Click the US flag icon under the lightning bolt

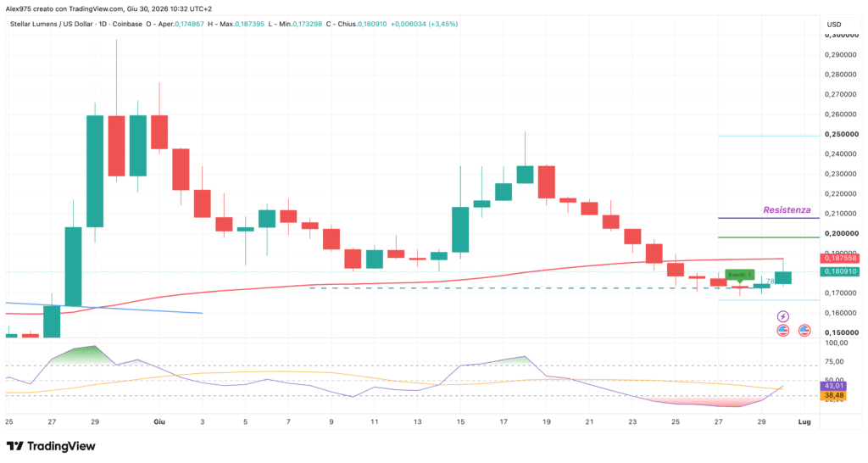(782, 331)
